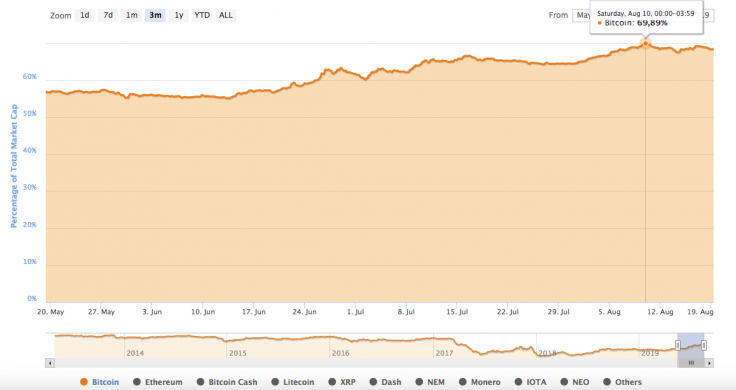Click the 2017 label in navigator
This screenshot has height=390, width=736.
coord(444,353)
